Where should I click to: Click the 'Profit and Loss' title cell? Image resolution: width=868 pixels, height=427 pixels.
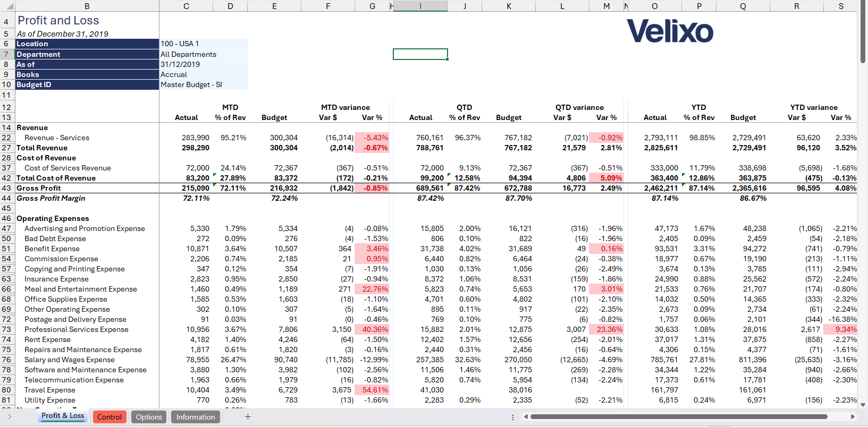point(58,21)
